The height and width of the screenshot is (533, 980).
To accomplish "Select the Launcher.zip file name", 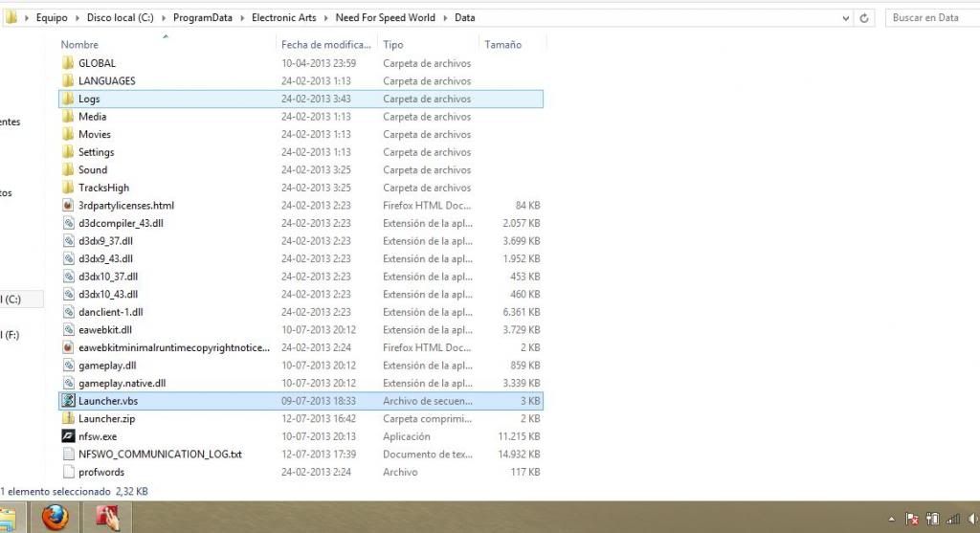I will pos(107,419).
